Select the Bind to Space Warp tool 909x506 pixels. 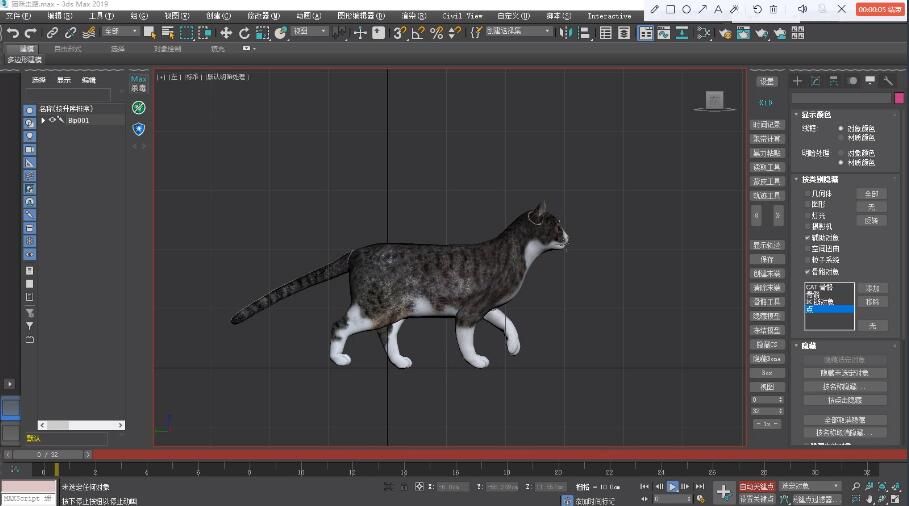tap(89, 33)
